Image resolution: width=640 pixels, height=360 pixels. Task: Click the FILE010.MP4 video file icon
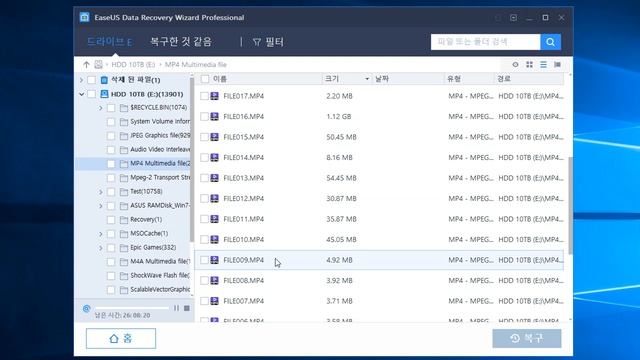pyautogui.click(x=215, y=239)
